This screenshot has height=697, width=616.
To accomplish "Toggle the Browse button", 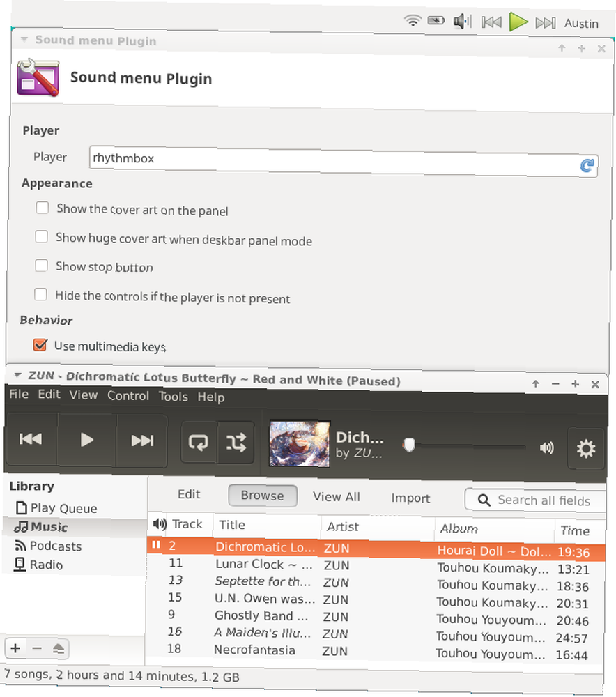I will [x=263, y=495].
